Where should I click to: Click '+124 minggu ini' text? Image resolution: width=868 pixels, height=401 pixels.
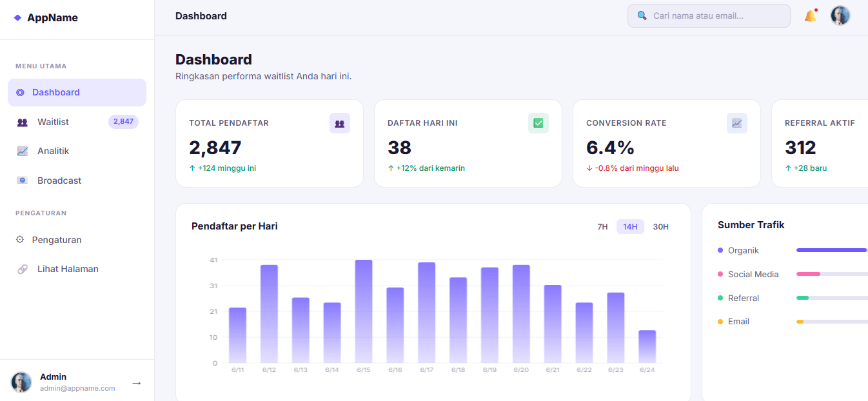(222, 168)
